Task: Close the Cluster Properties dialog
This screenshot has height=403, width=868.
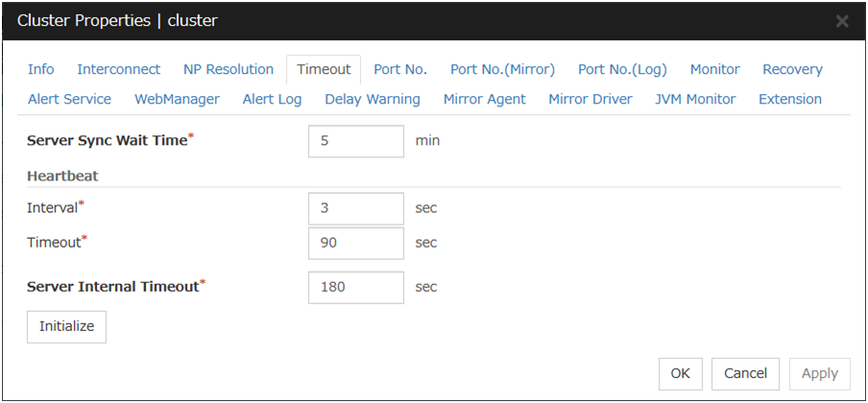Action: pos(842,21)
